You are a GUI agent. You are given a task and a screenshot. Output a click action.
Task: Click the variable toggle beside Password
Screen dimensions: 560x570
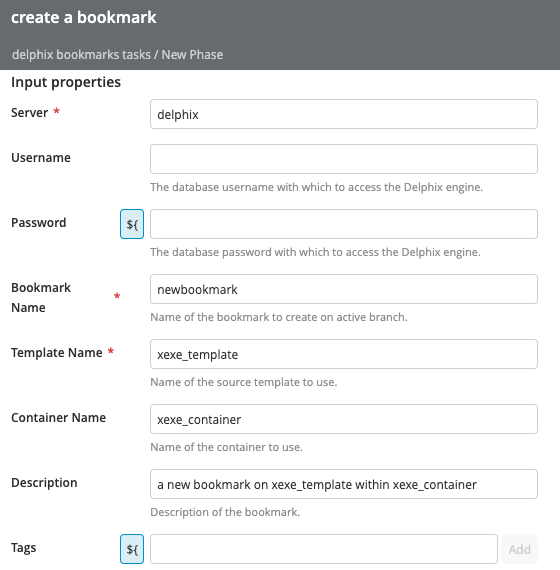coord(132,224)
